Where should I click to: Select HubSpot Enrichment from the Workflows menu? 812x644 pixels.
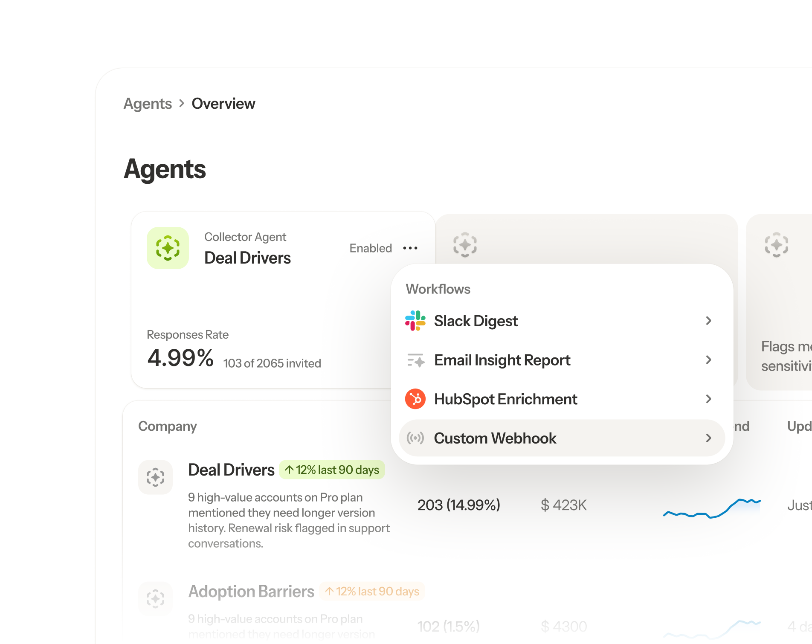(x=505, y=399)
